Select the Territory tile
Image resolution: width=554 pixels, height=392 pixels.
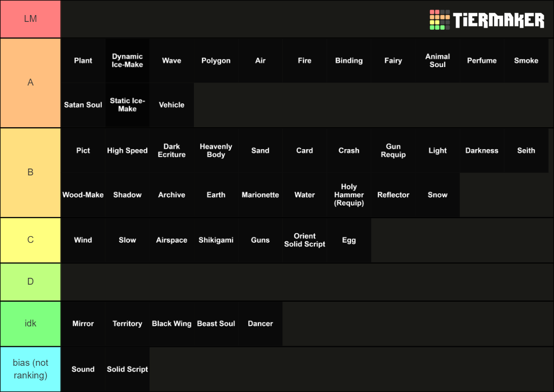(127, 324)
